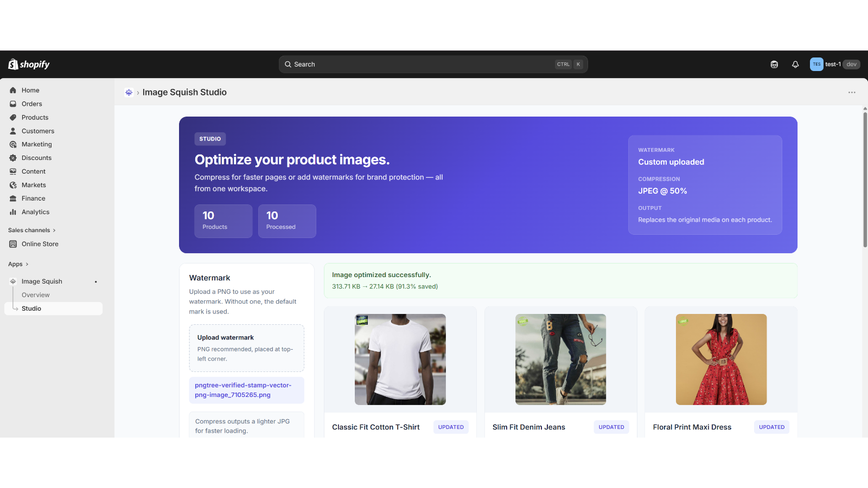Click the Shopify logo
Screen dimensions: 868x488
point(29,64)
